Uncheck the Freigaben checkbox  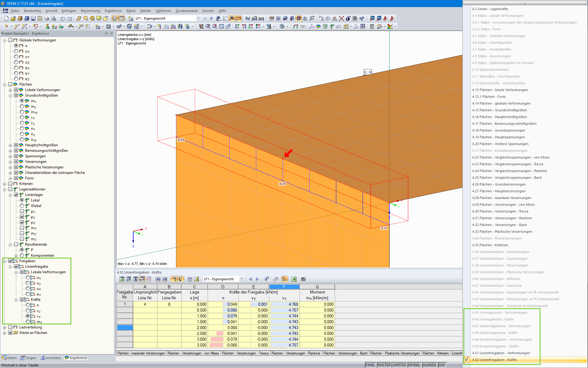pos(10,261)
